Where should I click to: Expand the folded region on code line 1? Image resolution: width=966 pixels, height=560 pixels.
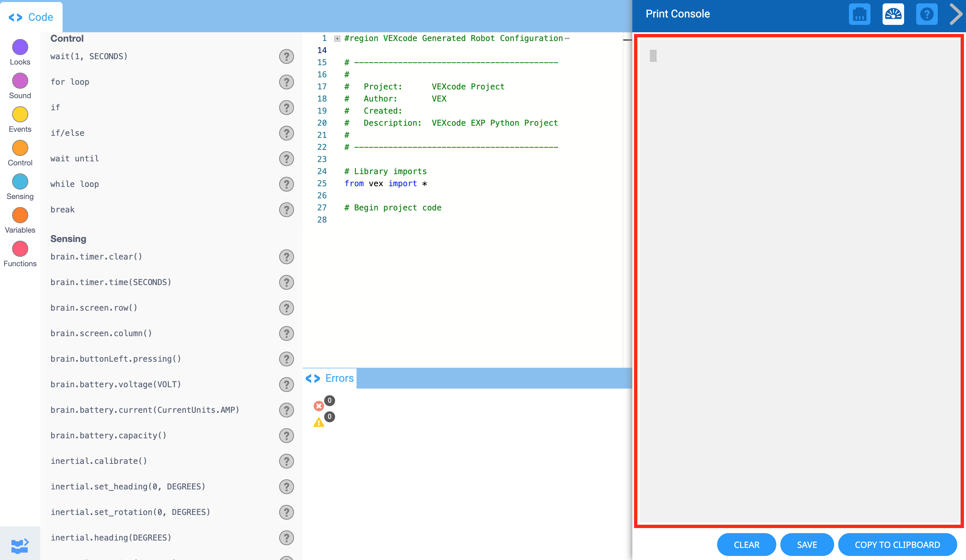pyautogui.click(x=337, y=38)
